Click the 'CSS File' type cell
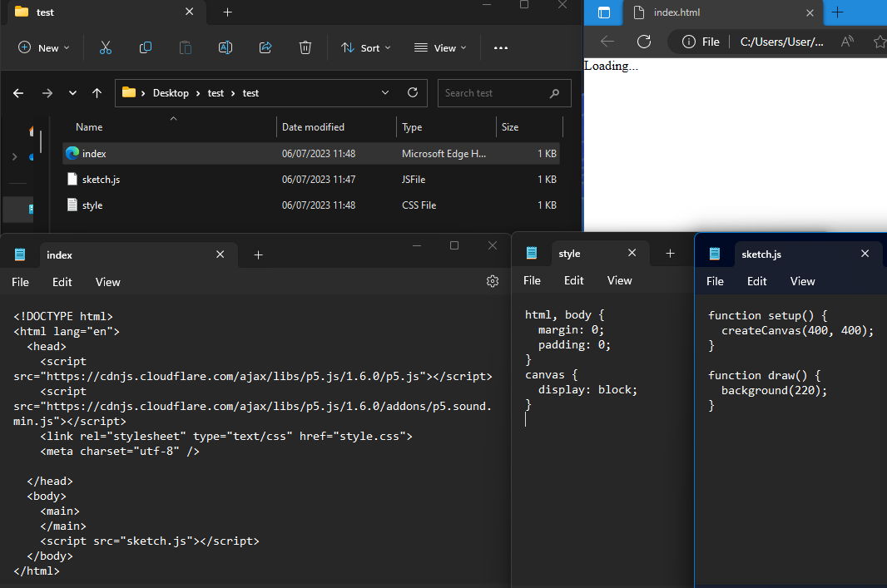 pos(419,205)
